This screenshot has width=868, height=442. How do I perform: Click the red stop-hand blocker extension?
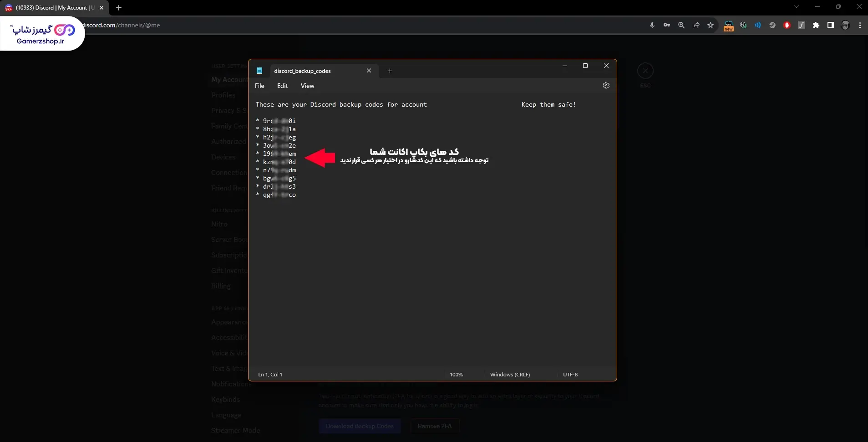coord(787,25)
